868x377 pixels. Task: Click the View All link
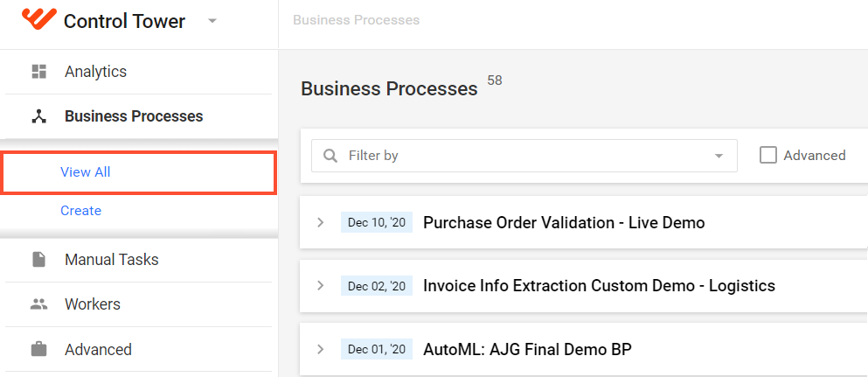[x=86, y=172]
